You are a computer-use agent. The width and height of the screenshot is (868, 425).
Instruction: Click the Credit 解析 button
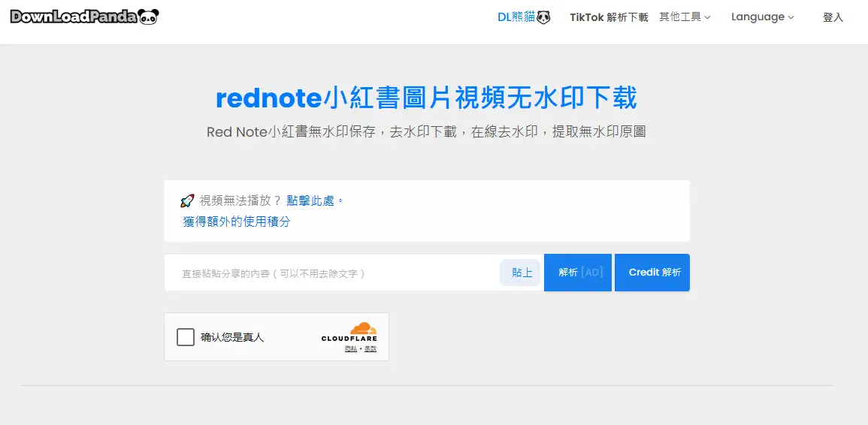coord(652,273)
